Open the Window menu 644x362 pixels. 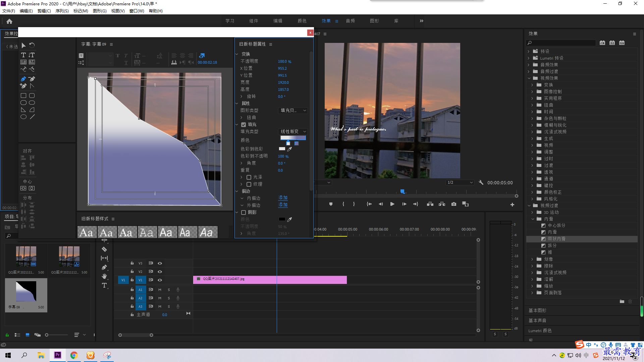[137, 11]
